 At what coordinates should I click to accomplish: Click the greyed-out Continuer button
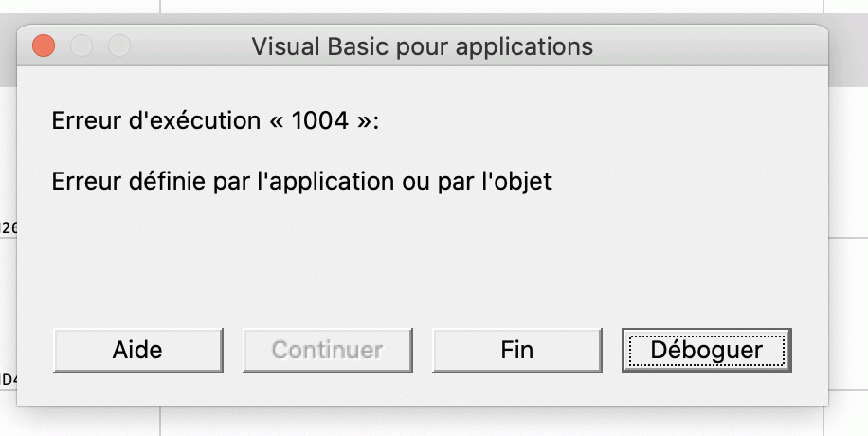(x=327, y=350)
